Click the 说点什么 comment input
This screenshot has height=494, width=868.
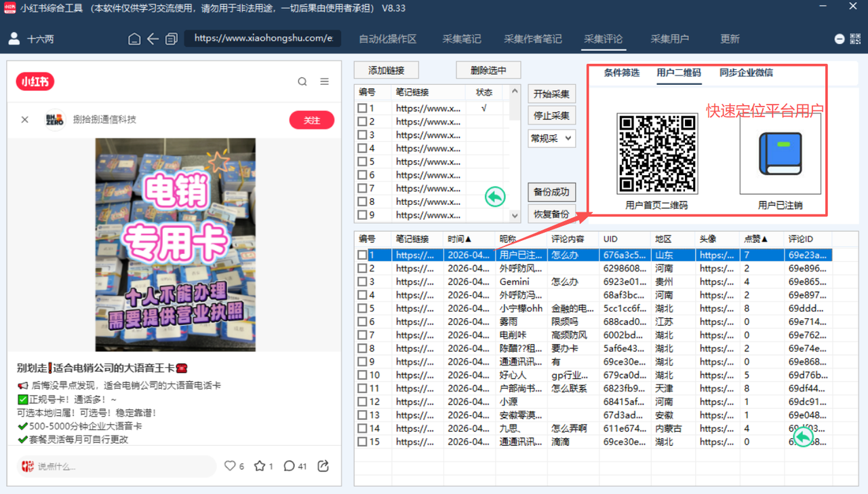tap(116, 466)
